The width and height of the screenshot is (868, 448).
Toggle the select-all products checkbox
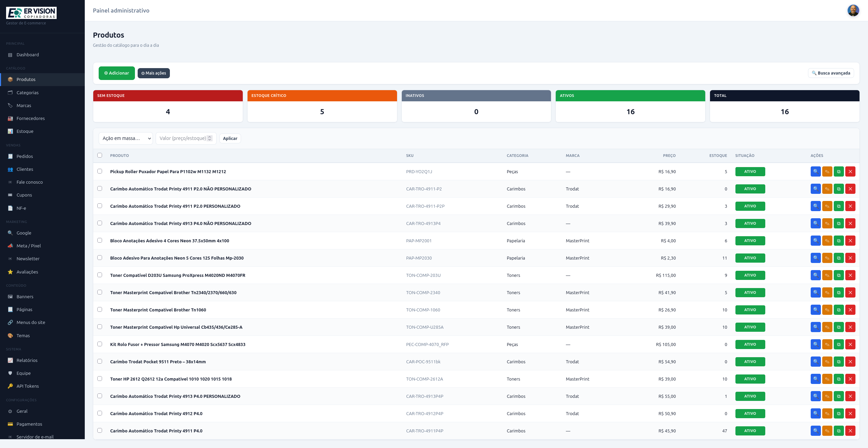100,155
